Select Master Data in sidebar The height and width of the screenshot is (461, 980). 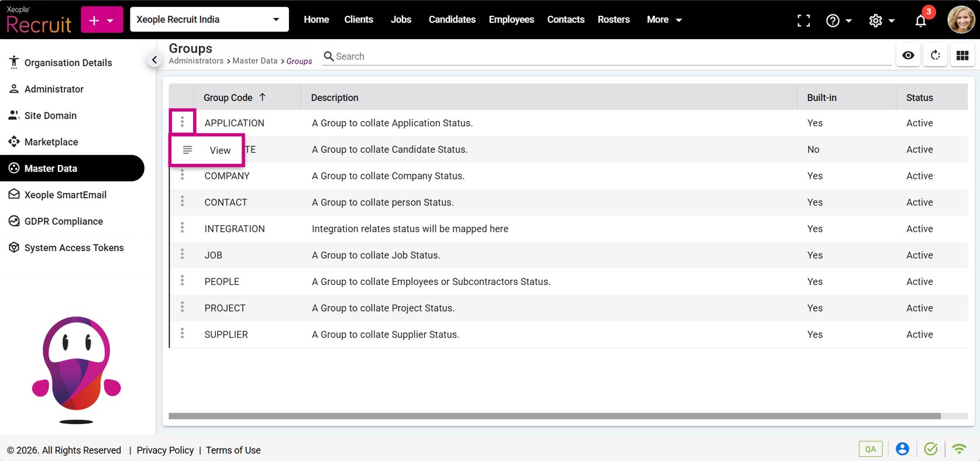(73, 168)
